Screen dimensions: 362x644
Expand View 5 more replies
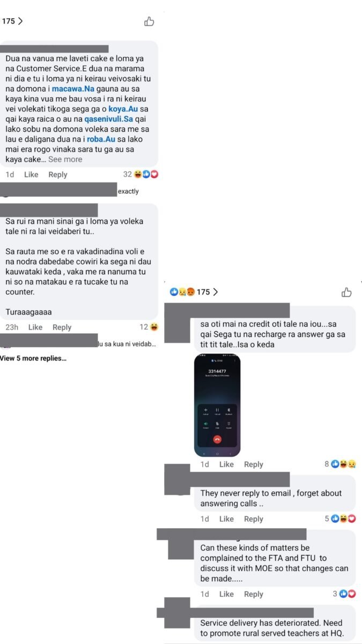[33, 358]
